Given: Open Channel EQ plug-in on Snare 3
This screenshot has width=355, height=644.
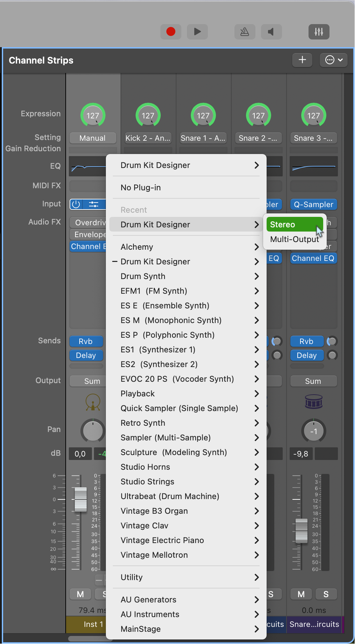Looking at the screenshot, I should 313,258.
